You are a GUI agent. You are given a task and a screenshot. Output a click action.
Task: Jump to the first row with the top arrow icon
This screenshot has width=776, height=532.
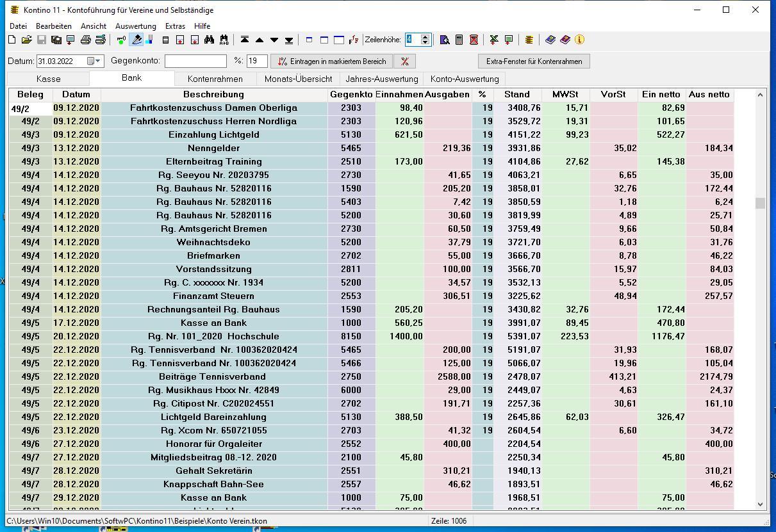coord(245,40)
